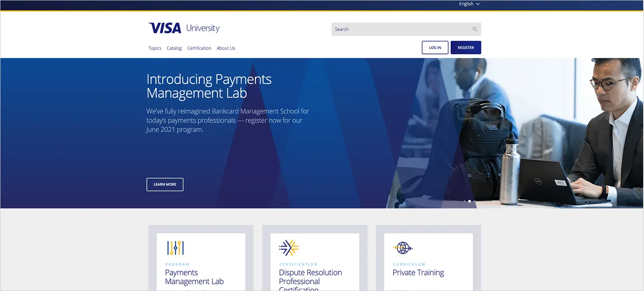Open the About Us menu
644x291 pixels.
coord(226,48)
